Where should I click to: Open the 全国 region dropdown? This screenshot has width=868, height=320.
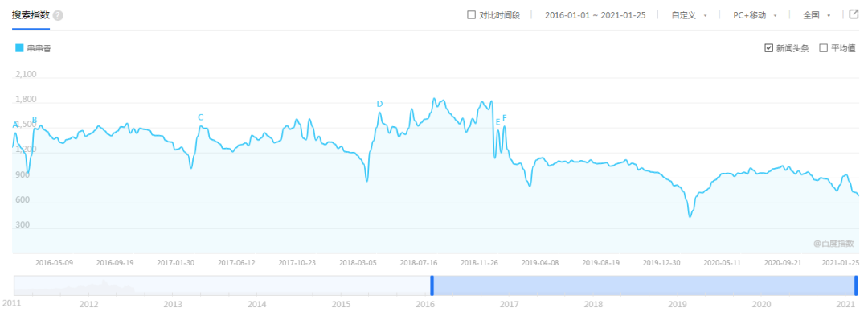pyautogui.click(x=817, y=15)
